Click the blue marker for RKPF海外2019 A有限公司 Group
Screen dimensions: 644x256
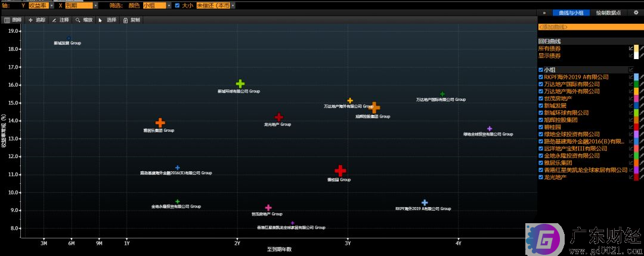click(425, 202)
